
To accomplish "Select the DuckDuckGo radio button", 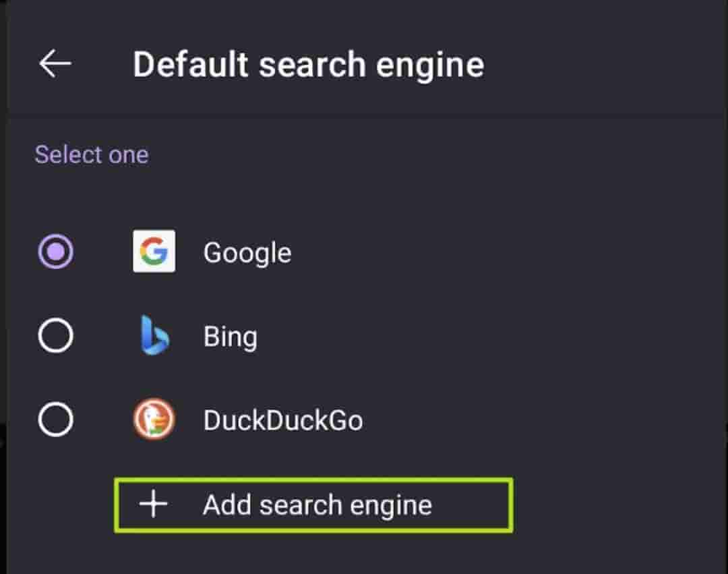I will click(55, 420).
